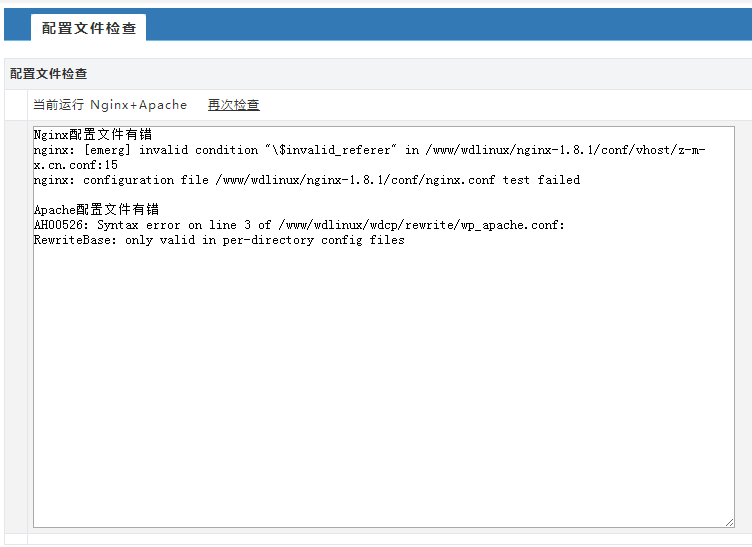Click the Nginx配置文件有错 line

[93, 135]
